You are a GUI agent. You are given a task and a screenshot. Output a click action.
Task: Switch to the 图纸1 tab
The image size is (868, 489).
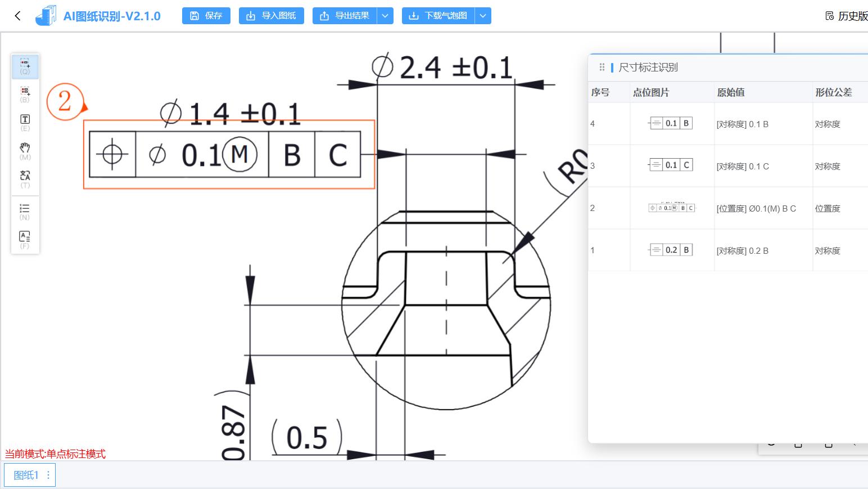(26, 475)
